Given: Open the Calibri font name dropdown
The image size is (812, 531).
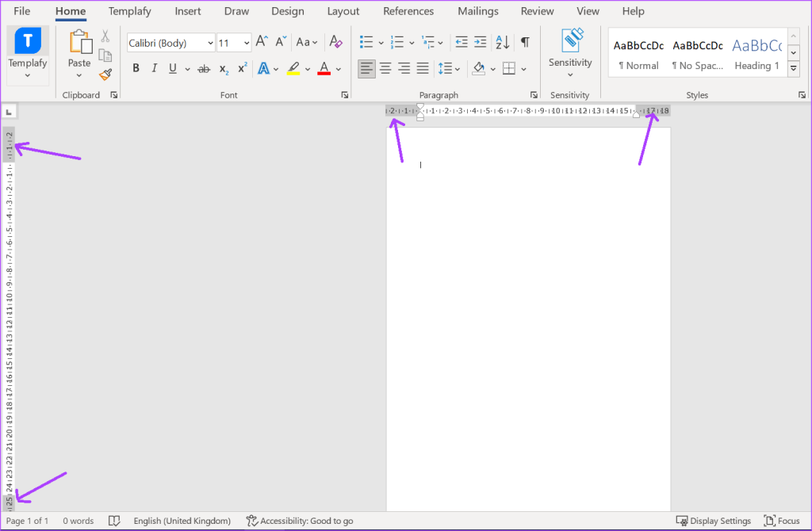Looking at the screenshot, I should point(211,42).
